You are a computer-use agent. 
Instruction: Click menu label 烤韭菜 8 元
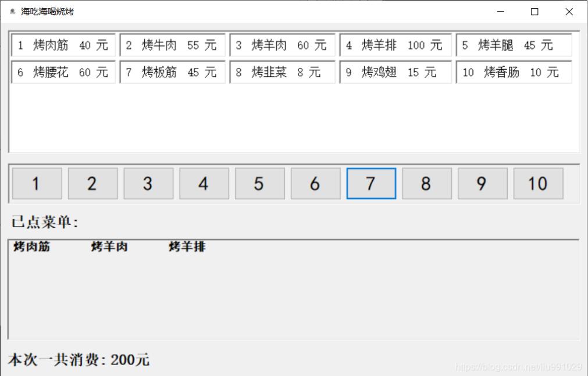[x=282, y=72]
